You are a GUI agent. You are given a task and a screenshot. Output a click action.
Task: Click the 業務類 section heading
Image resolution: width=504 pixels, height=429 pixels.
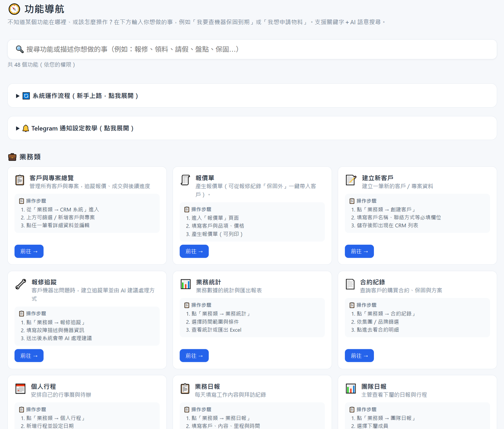point(30,157)
